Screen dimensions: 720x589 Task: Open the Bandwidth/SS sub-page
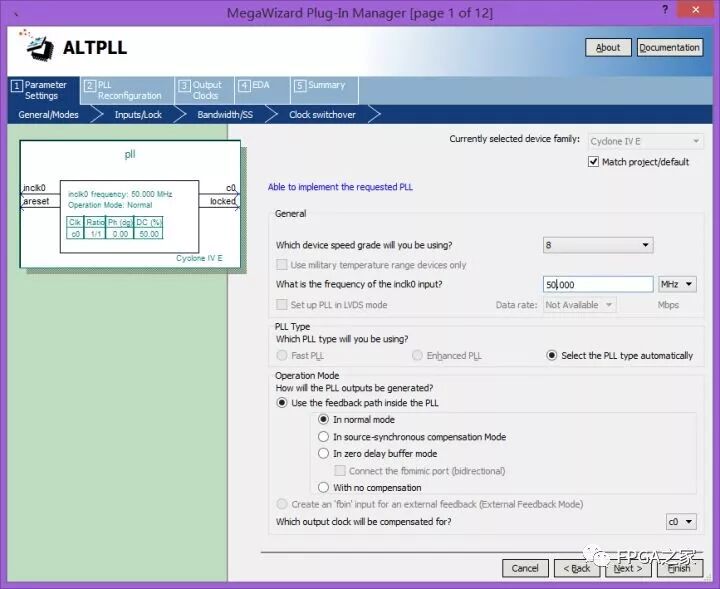pos(225,115)
